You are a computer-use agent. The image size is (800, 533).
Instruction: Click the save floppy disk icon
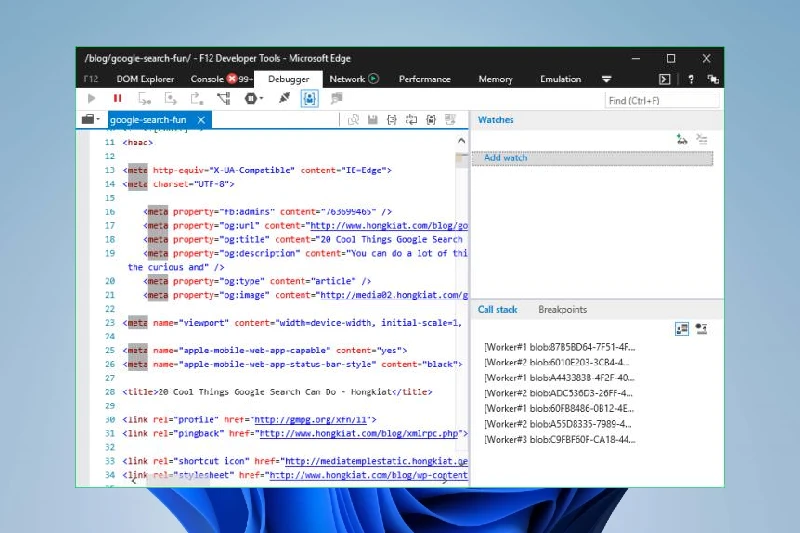[x=372, y=120]
